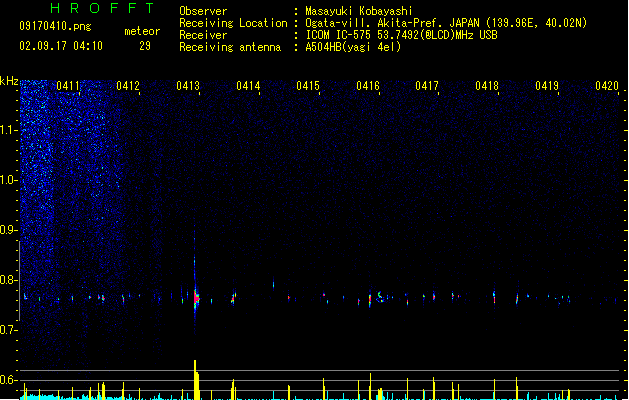Click the A504HB(yagi 4el) antenna text

point(353,47)
